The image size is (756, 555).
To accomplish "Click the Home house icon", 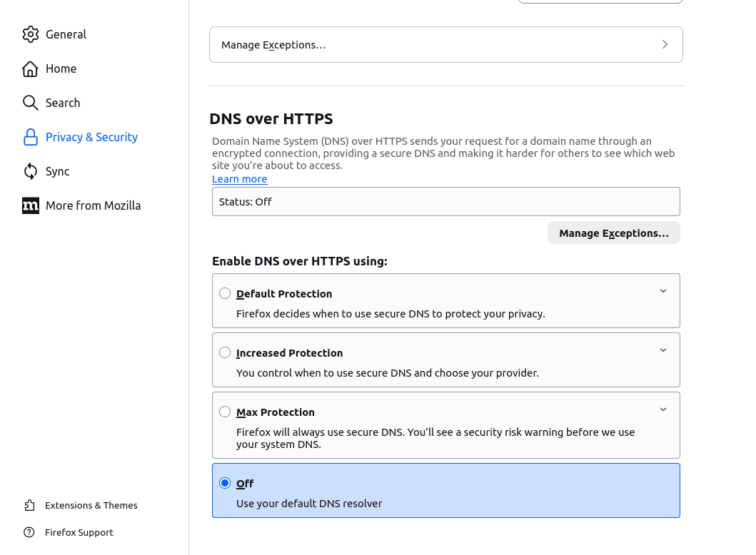I will click(x=30, y=68).
